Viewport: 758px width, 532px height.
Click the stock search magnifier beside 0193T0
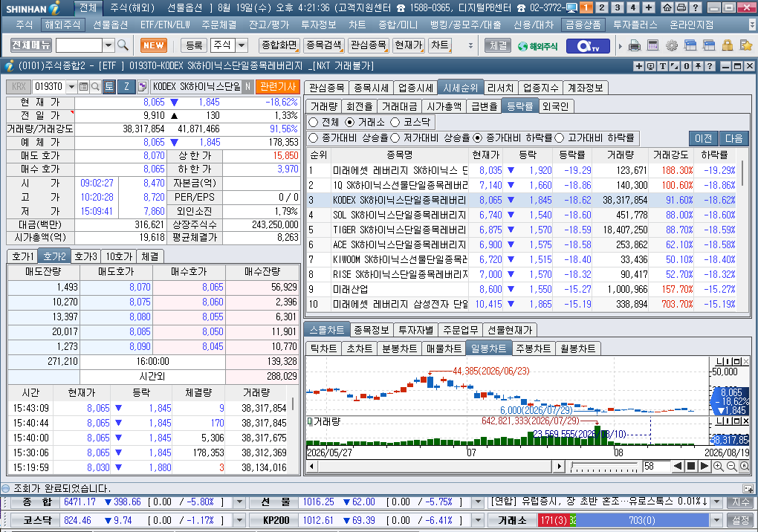pyautogui.click(x=95, y=87)
